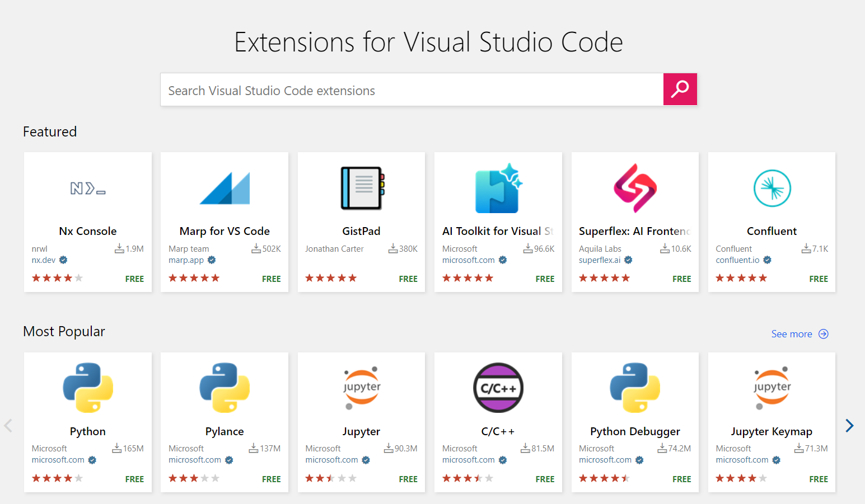Open the Pylance extension logo
This screenshot has width=865, height=504.
pos(225,388)
